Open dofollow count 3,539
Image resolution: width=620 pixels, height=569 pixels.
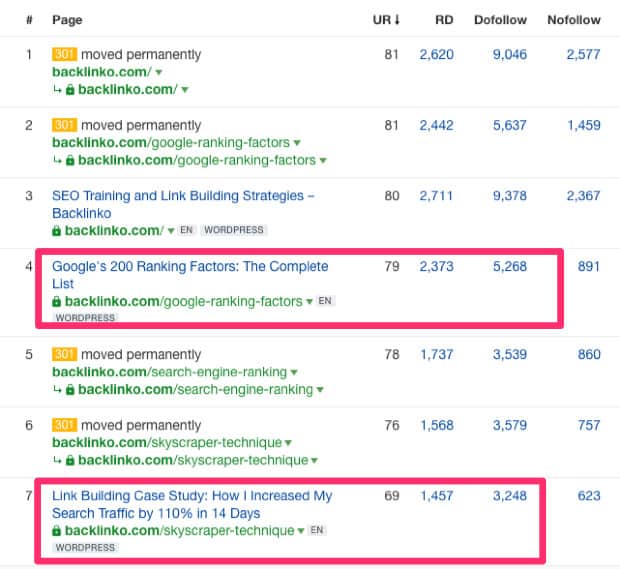[x=510, y=355]
